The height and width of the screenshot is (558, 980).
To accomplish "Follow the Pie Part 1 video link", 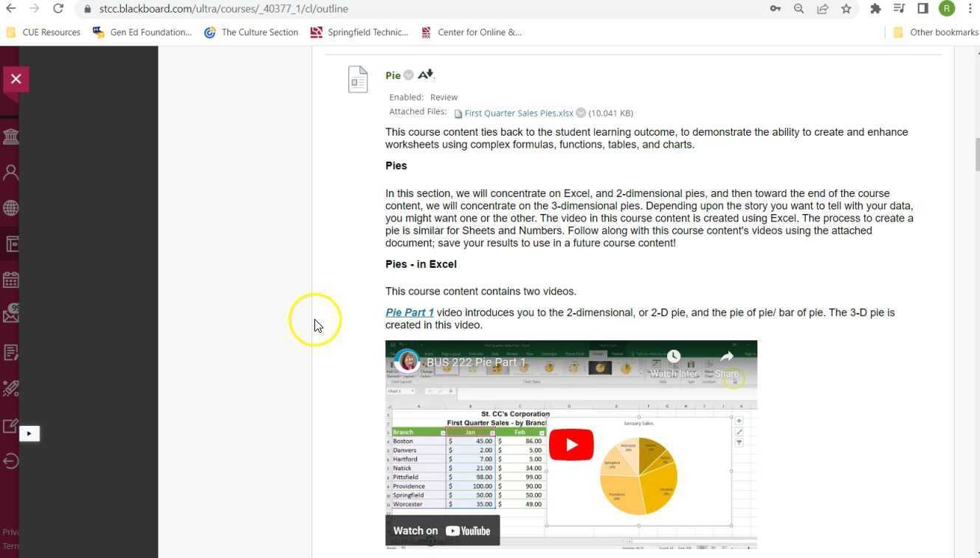I will pyautogui.click(x=409, y=312).
